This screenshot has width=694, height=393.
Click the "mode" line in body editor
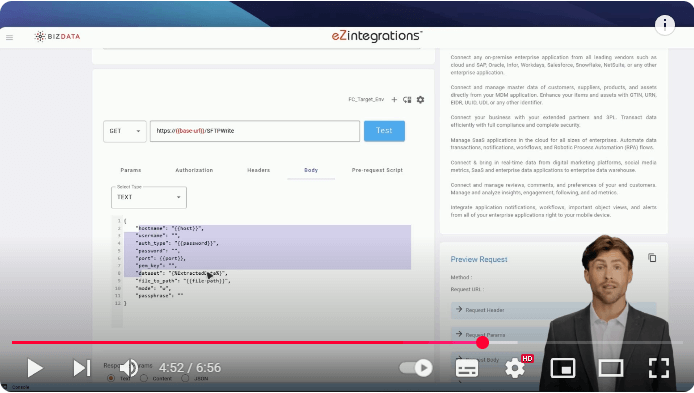point(153,289)
